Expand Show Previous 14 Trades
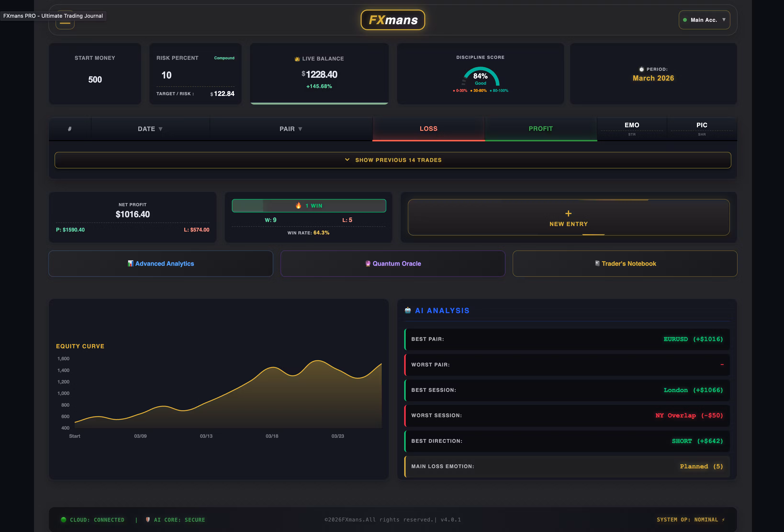The width and height of the screenshot is (784, 532). point(393,160)
